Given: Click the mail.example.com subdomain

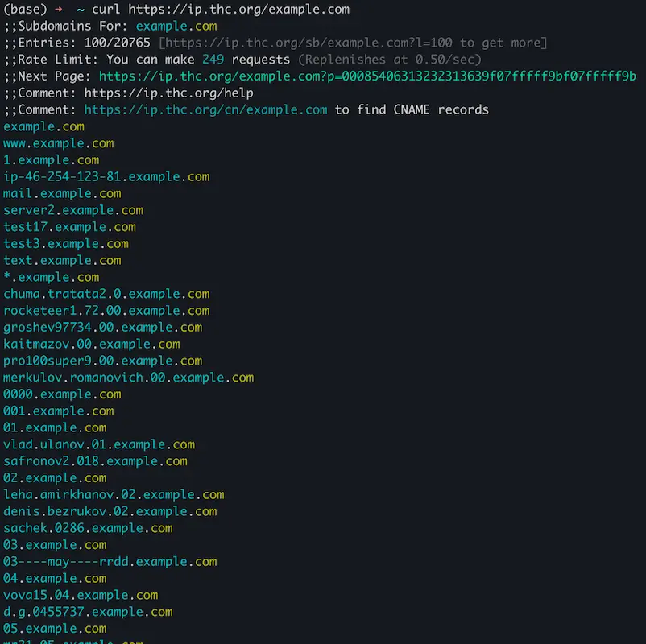Looking at the screenshot, I should tap(64, 193).
